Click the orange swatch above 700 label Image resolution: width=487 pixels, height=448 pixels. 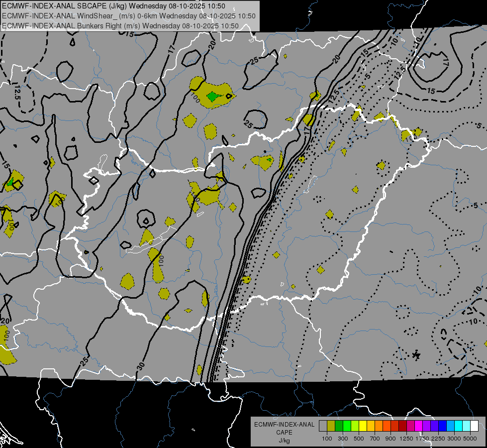click(379, 426)
